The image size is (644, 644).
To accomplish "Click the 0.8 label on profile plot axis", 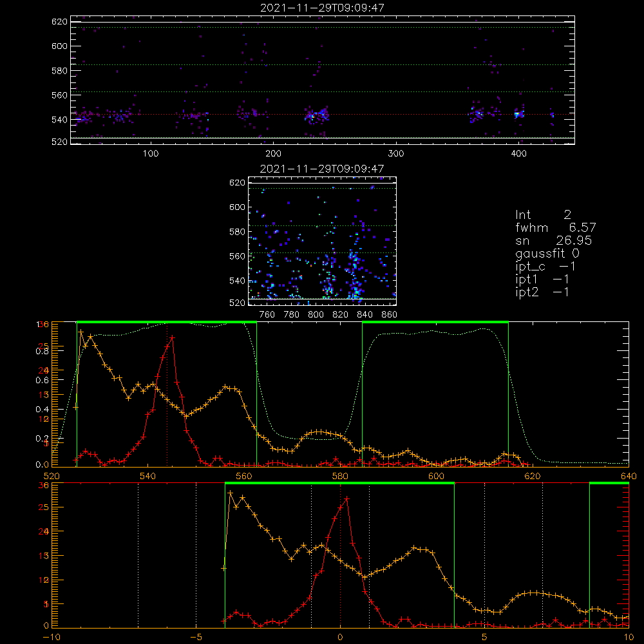I will pyautogui.click(x=42, y=351).
